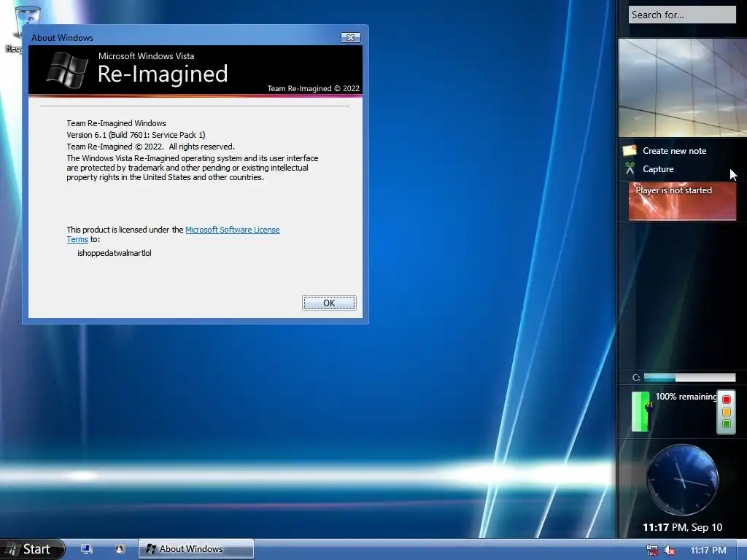747x560 pixels.
Task: Click the C: drive usage bar
Action: pyautogui.click(x=689, y=378)
